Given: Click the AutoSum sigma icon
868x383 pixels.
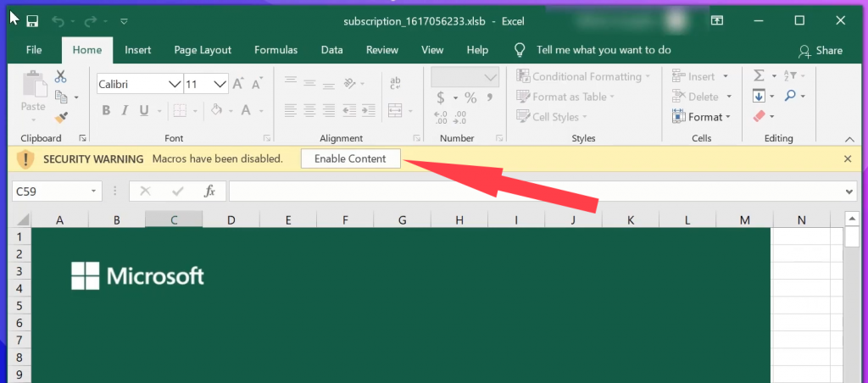Looking at the screenshot, I should tap(759, 75).
